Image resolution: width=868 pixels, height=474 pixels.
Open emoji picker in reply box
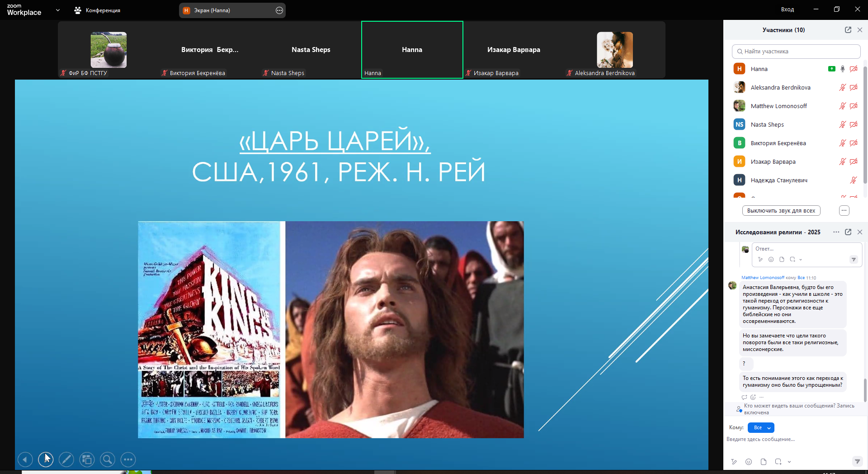point(771,260)
